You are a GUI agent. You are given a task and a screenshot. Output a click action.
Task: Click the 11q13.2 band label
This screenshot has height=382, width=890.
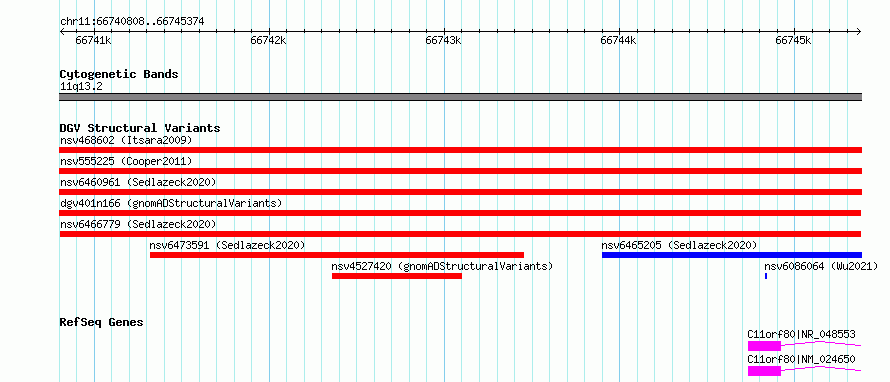point(81,87)
